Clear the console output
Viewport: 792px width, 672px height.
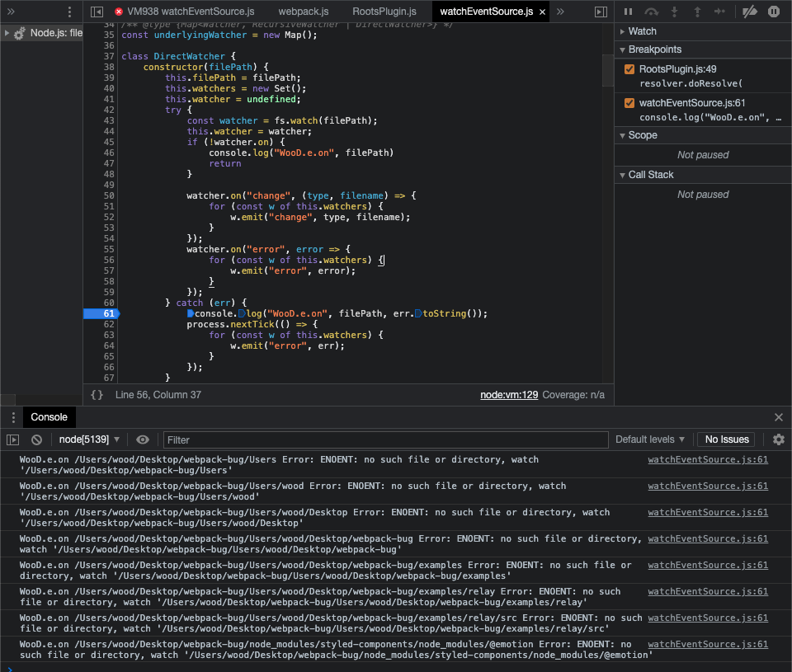point(35,439)
